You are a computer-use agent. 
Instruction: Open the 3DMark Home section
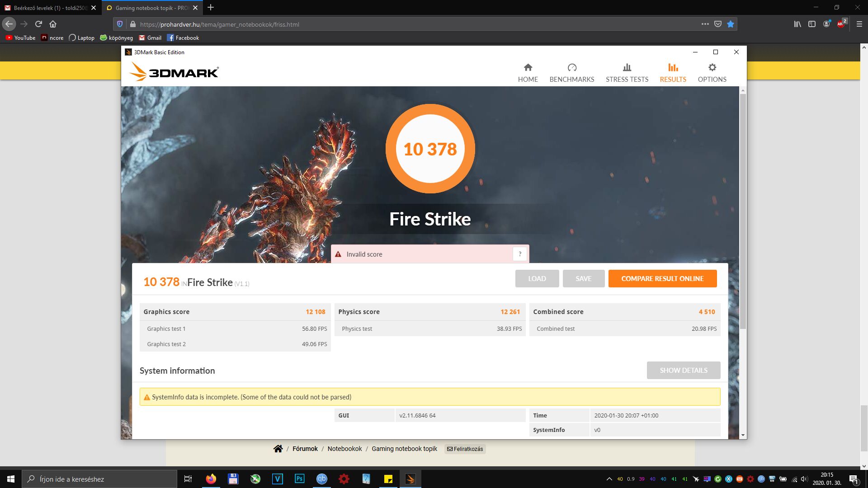coord(528,73)
